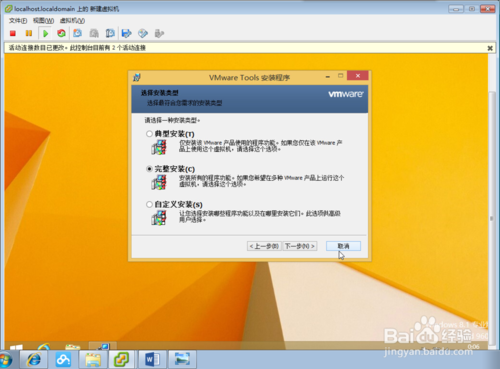
Task: Click the Take Snapshot toolbar icon
Action: tap(77, 33)
